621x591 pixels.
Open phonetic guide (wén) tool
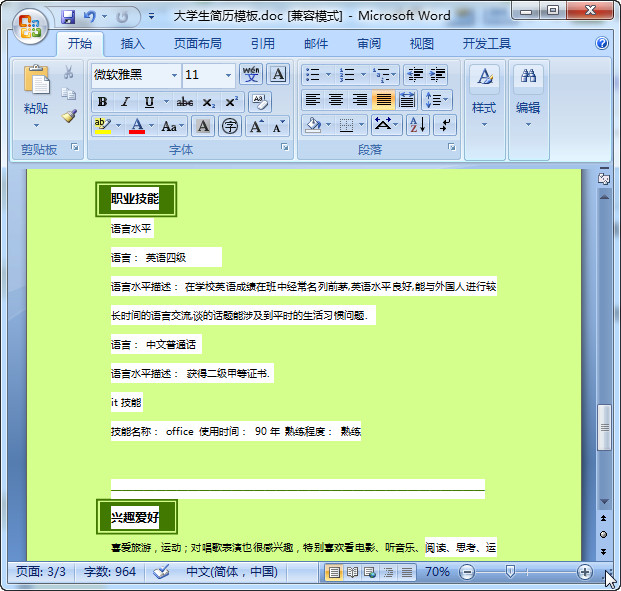tap(251, 74)
